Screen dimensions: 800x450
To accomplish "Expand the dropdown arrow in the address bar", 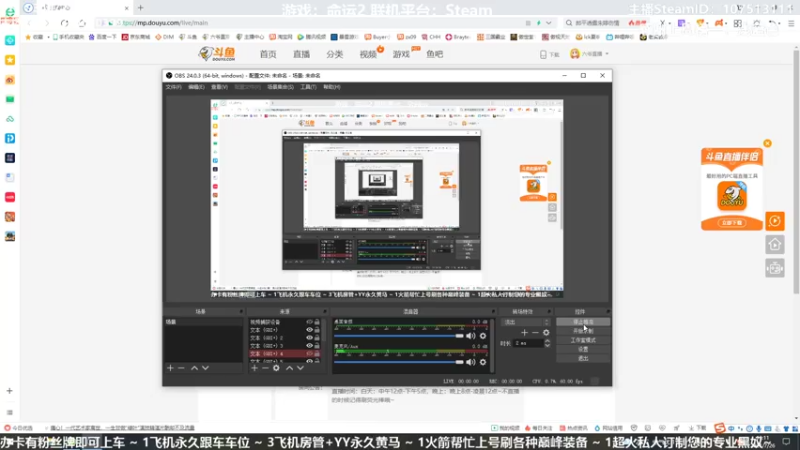I will (548, 23).
